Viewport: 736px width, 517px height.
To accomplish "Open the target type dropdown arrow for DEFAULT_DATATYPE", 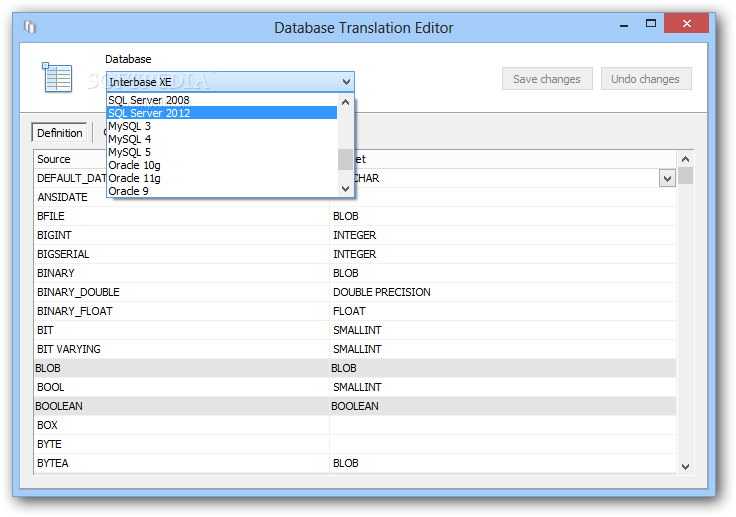I will (667, 178).
